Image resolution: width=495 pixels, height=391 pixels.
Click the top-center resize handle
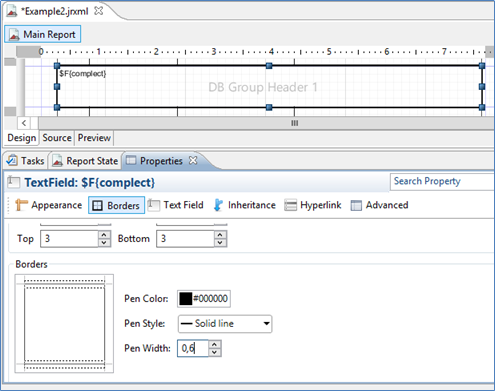269,66
